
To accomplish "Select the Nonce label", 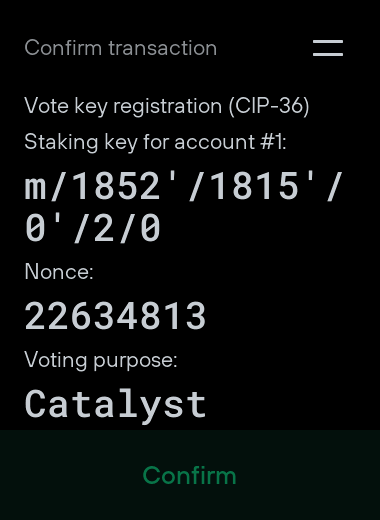I will (59, 272).
